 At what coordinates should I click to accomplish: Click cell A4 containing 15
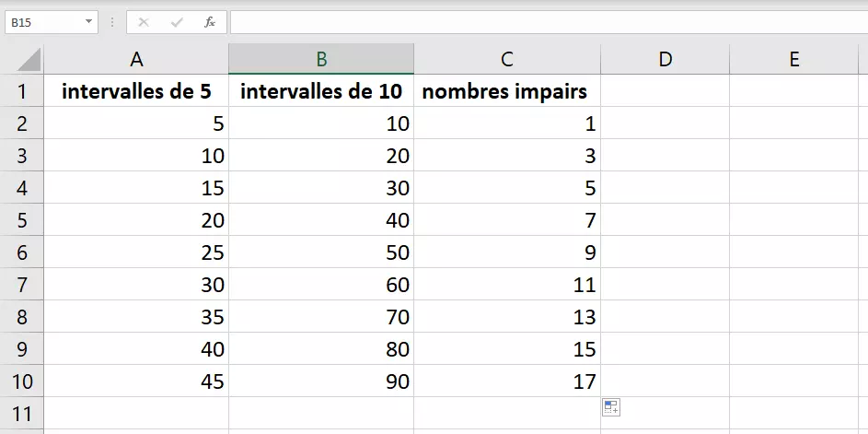(136, 187)
